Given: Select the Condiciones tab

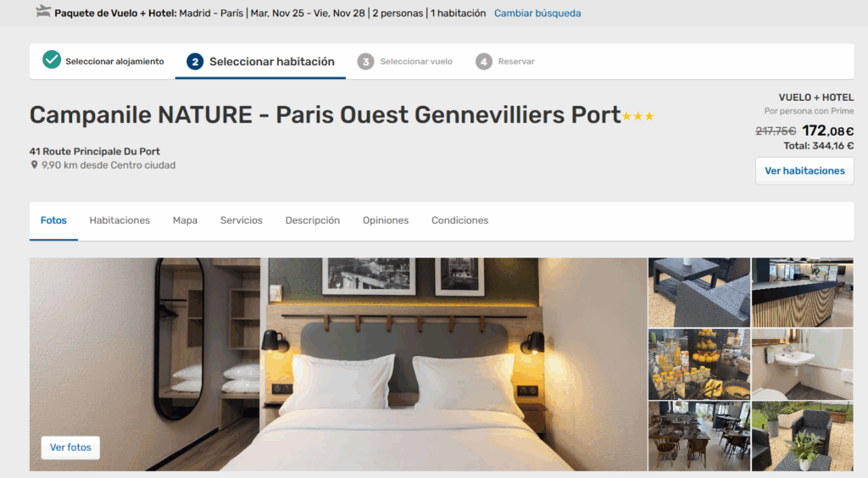Looking at the screenshot, I should point(459,220).
